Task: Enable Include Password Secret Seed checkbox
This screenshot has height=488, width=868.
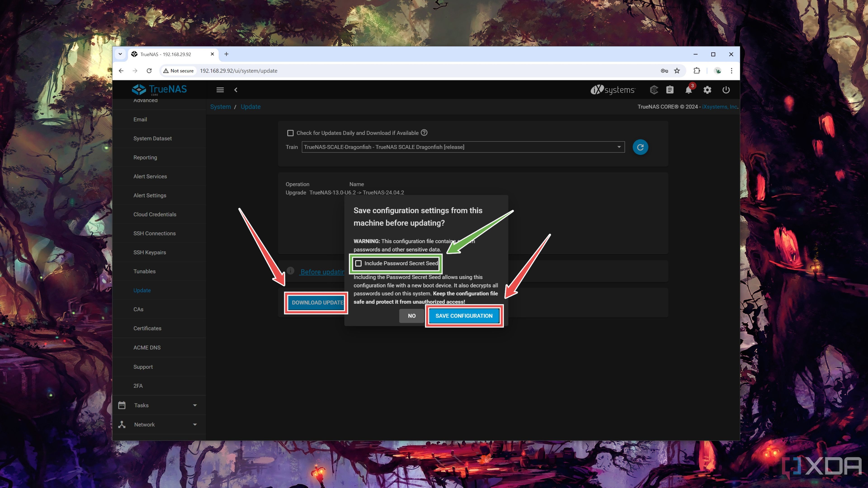Action: click(358, 263)
